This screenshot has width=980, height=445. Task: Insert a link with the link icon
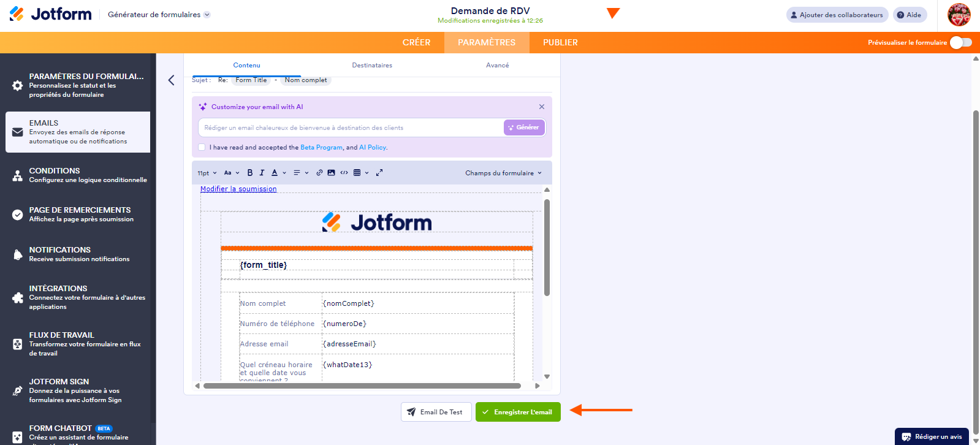pos(319,173)
